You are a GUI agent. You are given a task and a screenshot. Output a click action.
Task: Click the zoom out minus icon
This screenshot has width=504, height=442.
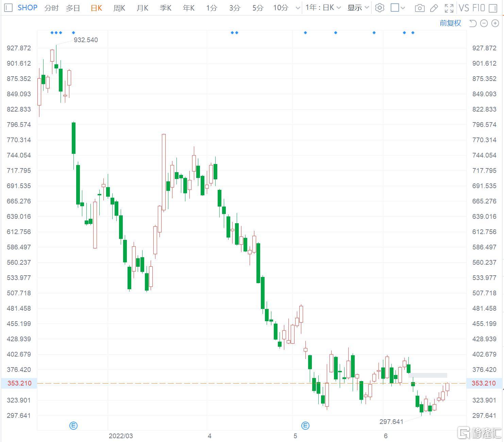[484, 23]
